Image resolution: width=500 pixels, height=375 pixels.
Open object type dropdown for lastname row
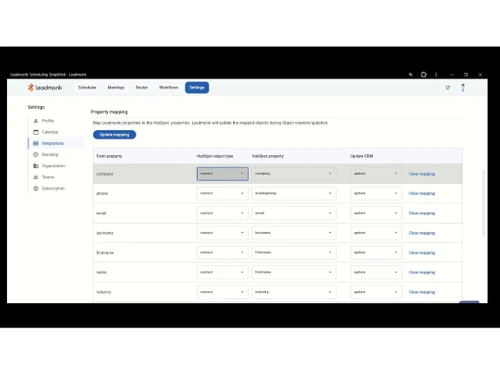point(223,233)
